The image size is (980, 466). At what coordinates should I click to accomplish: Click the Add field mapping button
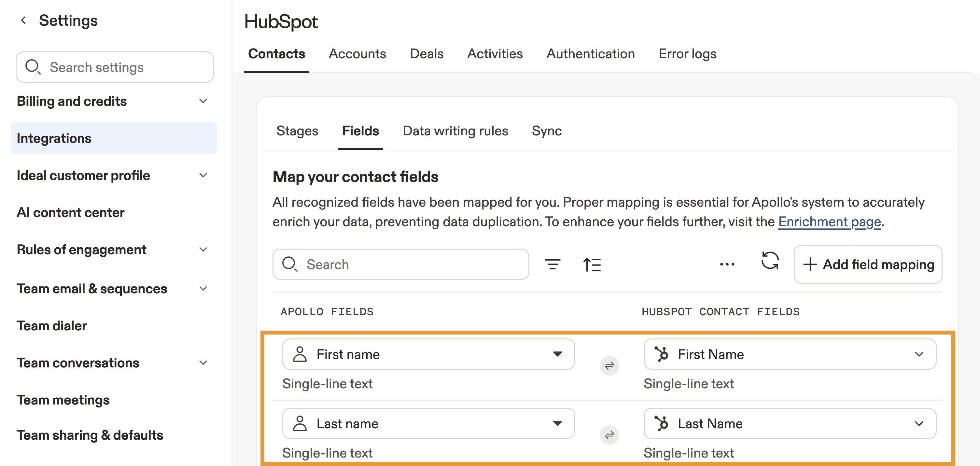point(868,264)
